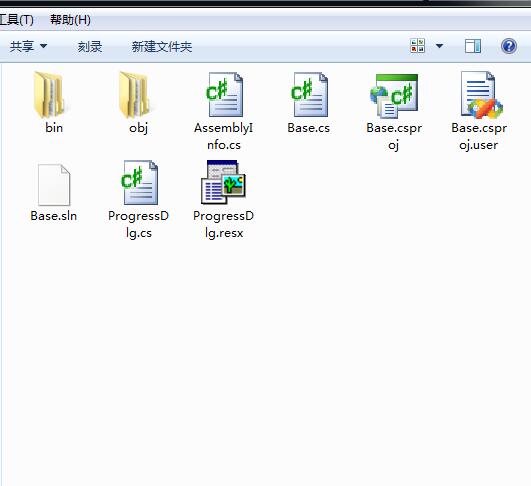Expand the view options dropdown arrow
Screen dimensions: 531x486
[x=439, y=46]
